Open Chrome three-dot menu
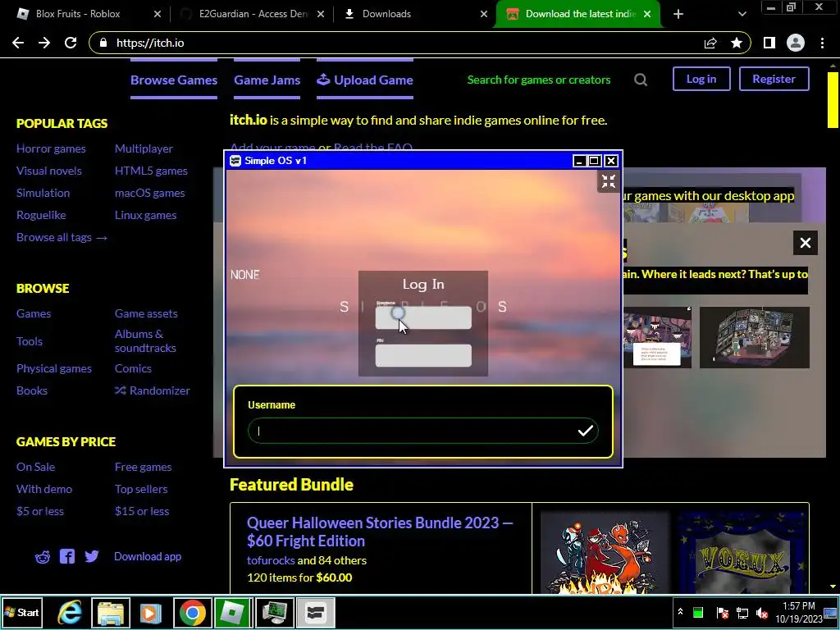 point(822,43)
